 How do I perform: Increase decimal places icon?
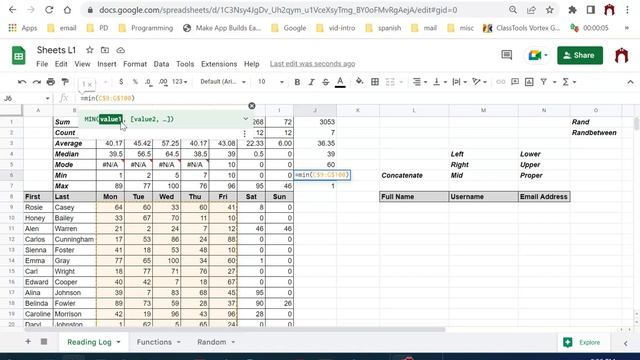coord(163,82)
